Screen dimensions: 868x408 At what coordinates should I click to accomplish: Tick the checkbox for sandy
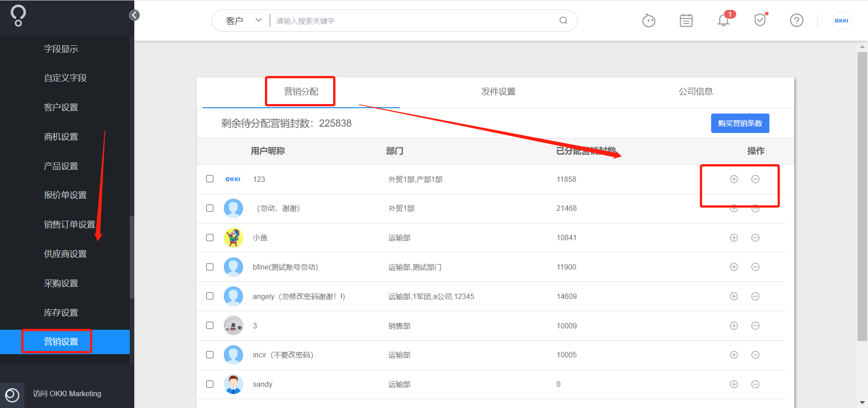tap(210, 384)
